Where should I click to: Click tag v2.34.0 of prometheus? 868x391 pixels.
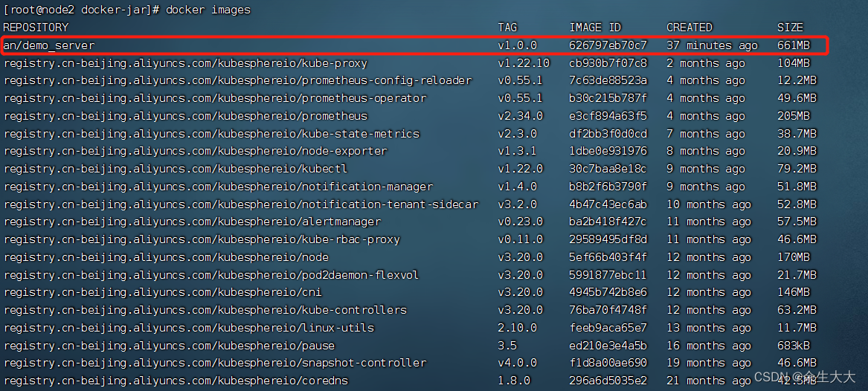pyautogui.click(x=521, y=116)
